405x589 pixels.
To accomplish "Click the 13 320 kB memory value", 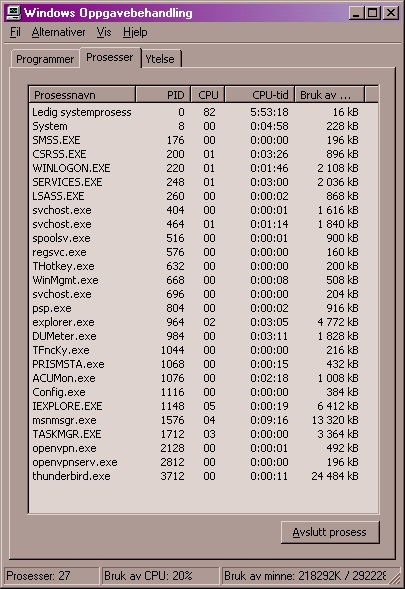I will tap(335, 420).
